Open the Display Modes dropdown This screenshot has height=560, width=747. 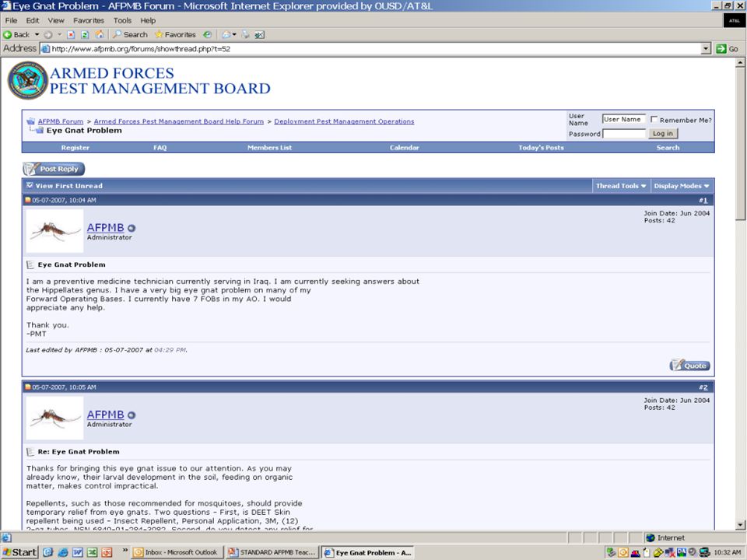682,186
